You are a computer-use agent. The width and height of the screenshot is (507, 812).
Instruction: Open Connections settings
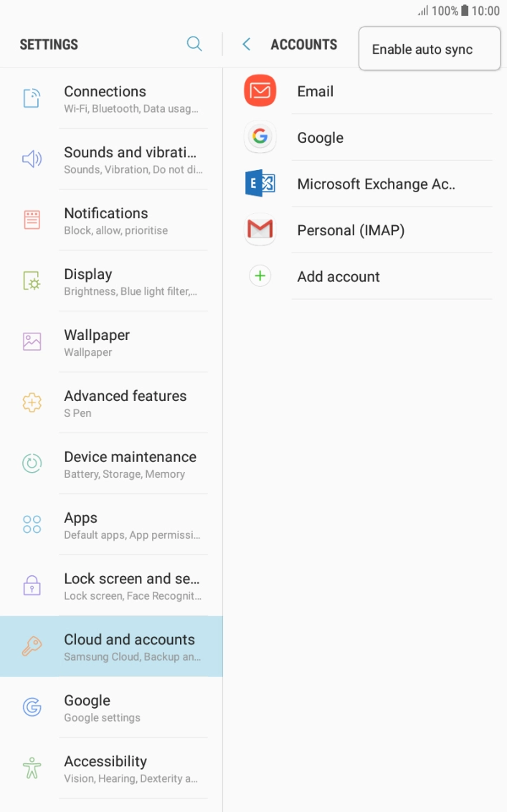[111, 98]
